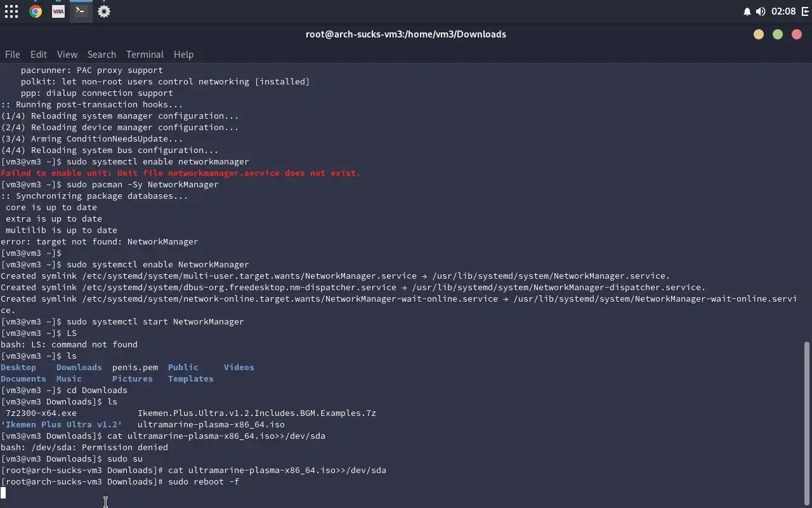Minimize terminal with the yellow button

pos(759,34)
